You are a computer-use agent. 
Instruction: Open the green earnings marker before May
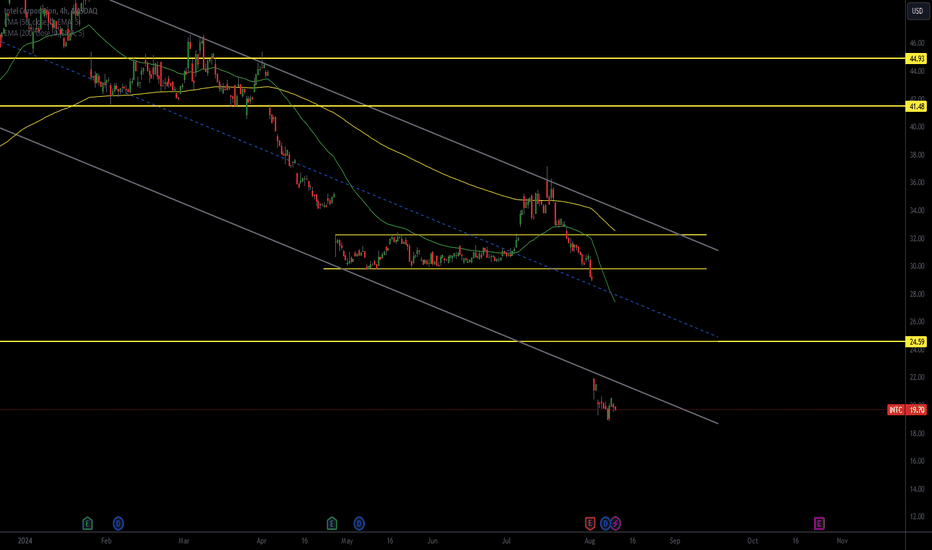pos(332,524)
